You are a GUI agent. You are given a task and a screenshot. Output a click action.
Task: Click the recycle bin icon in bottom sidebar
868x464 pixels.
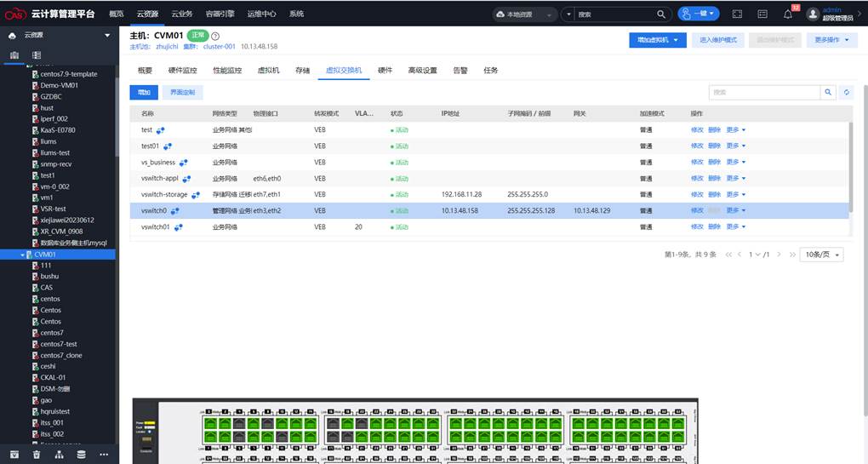tap(36, 455)
